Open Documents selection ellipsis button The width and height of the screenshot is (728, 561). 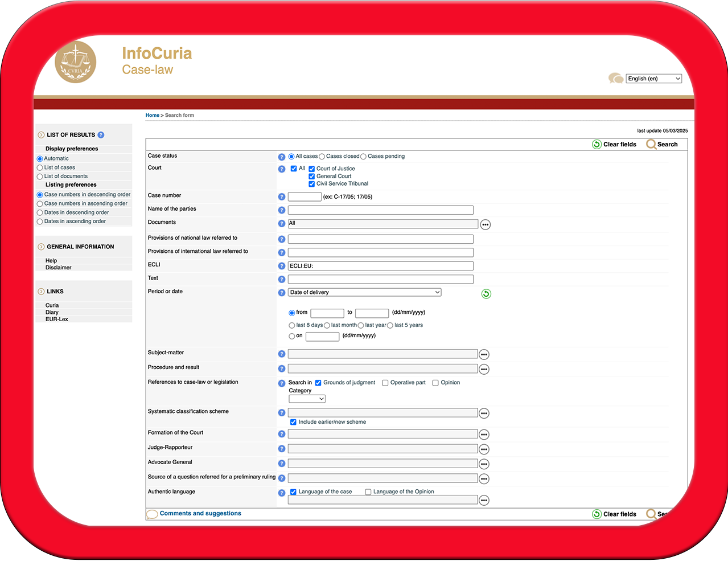[x=485, y=224]
